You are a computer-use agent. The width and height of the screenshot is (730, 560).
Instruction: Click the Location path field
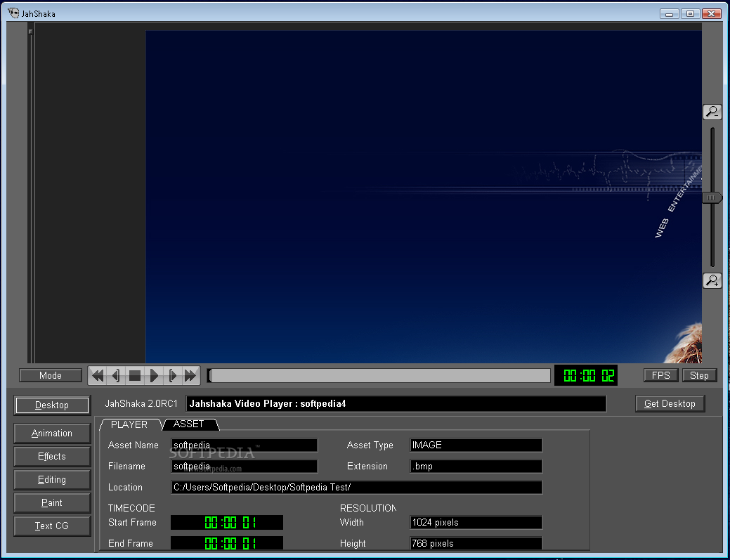point(357,488)
